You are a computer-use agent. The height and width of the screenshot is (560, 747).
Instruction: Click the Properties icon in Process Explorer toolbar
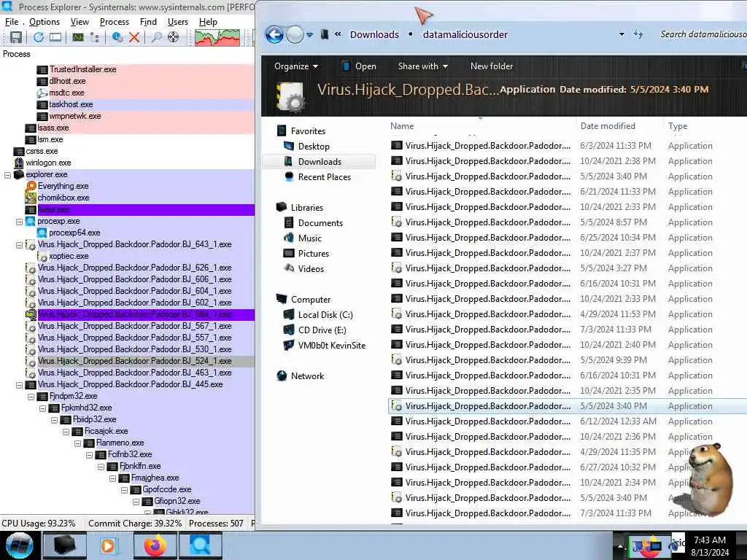(x=117, y=37)
